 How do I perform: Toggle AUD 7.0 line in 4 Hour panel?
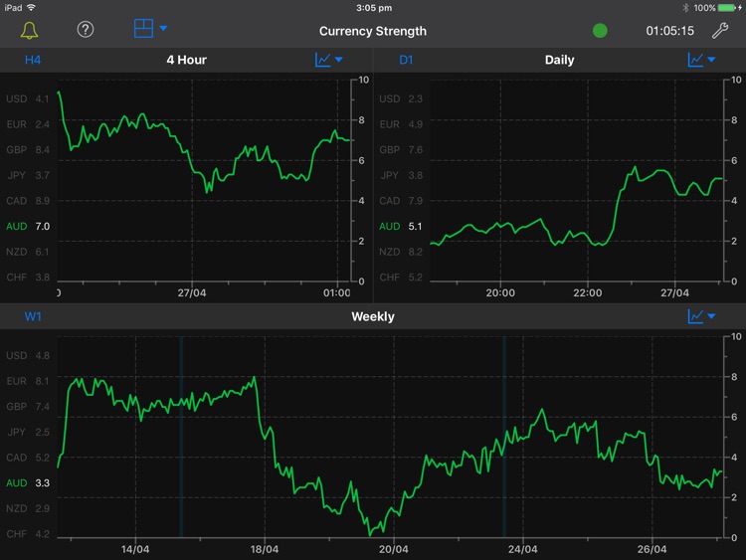pos(28,226)
